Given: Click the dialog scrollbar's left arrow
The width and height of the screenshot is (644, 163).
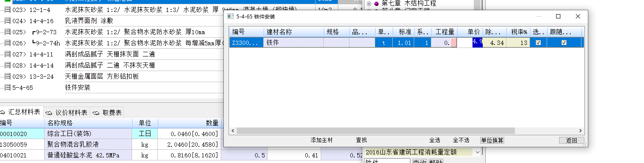Looking at the screenshot, I should tap(233, 130).
